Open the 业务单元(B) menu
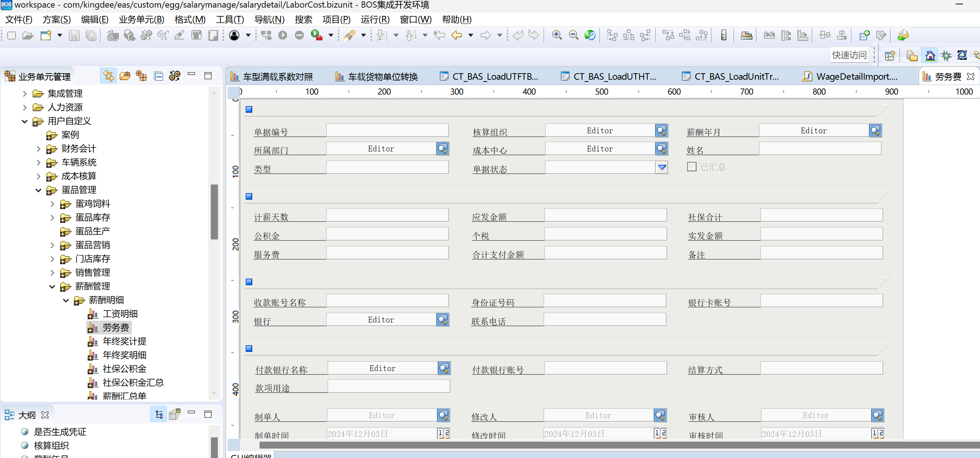The height and width of the screenshot is (458, 980). pyautogui.click(x=141, y=20)
